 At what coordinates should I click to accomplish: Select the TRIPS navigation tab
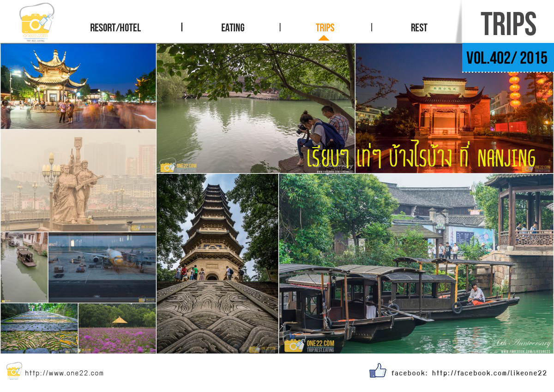pos(325,28)
